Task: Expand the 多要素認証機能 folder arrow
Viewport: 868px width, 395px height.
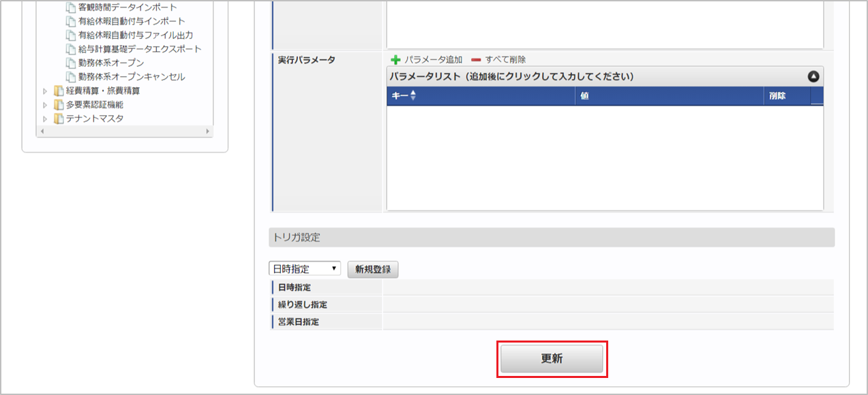Action: pos(45,105)
